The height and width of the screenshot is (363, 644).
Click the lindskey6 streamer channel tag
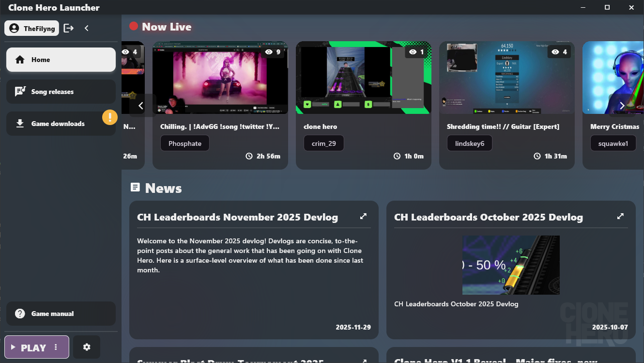(x=469, y=143)
